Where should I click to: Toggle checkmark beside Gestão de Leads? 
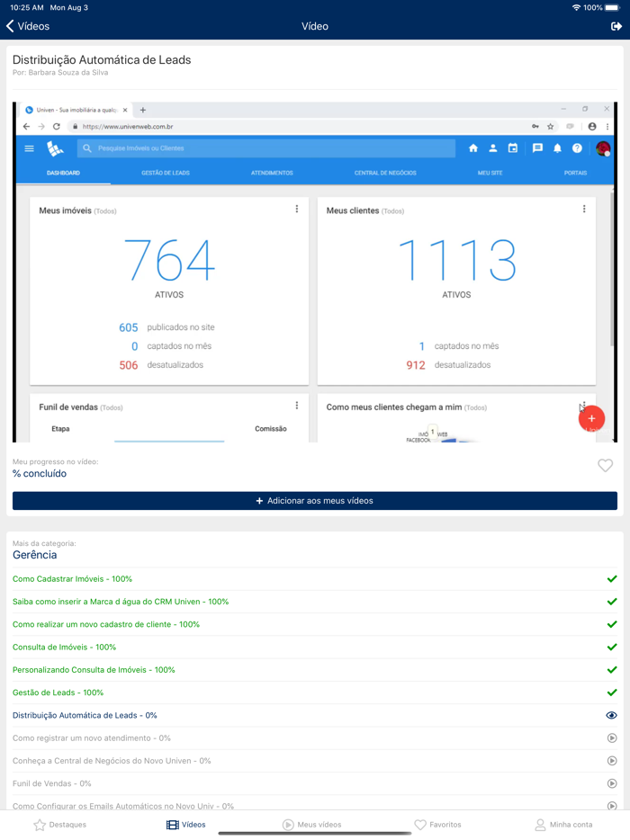pyautogui.click(x=612, y=693)
